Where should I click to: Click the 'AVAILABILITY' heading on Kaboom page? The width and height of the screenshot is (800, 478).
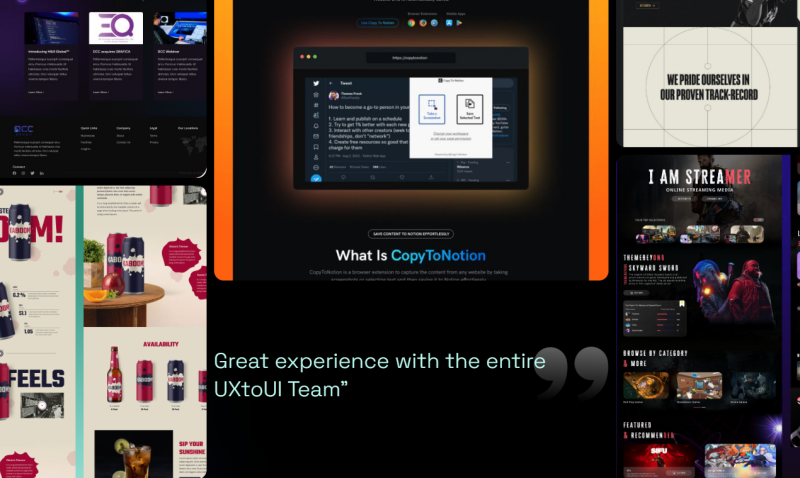[x=161, y=344]
